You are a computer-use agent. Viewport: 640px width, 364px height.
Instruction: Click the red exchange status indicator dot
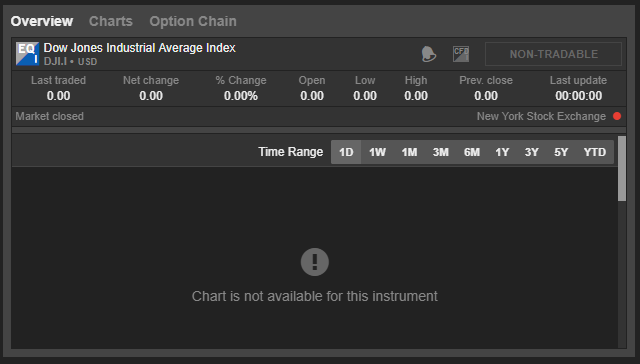(x=617, y=116)
